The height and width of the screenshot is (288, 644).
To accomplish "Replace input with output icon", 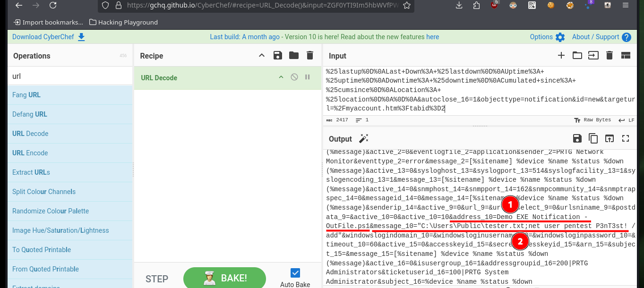I will tap(610, 138).
